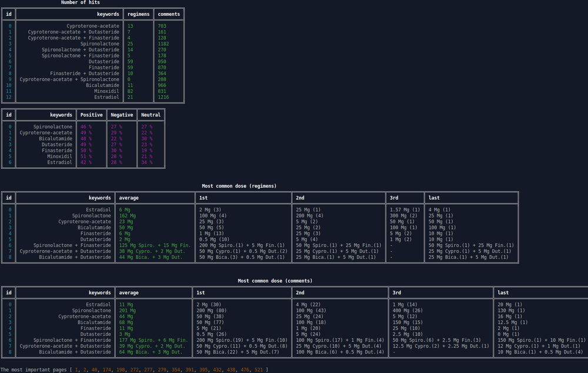This screenshot has width=588, height=373.
Task: Select the '400 Mg (26)' Spironolactone dose cell
Action: coord(408,311)
